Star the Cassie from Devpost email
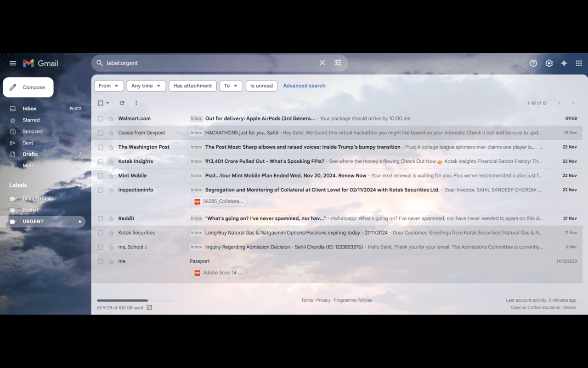The image size is (588, 368). click(111, 133)
